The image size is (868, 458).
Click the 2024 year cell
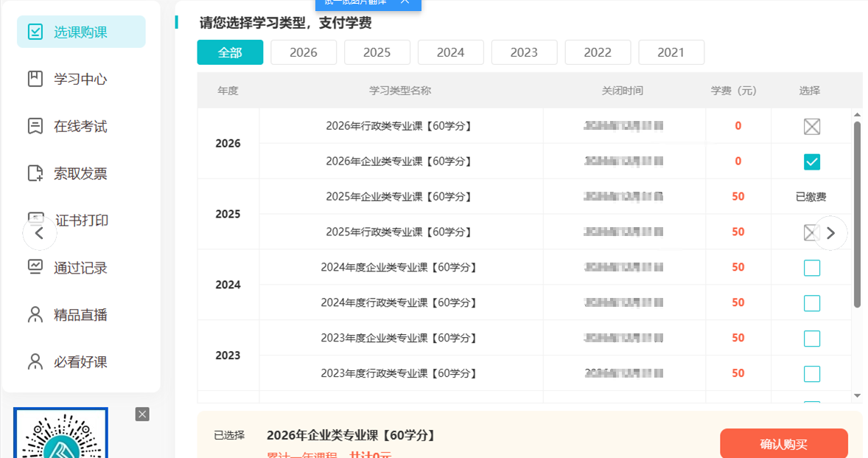click(228, 285)
